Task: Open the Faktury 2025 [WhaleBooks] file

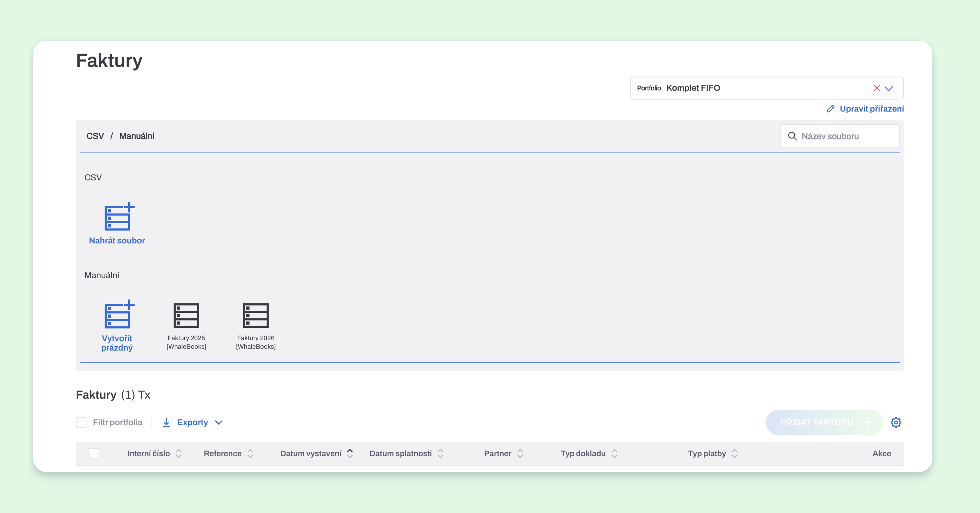Action: 186,326
